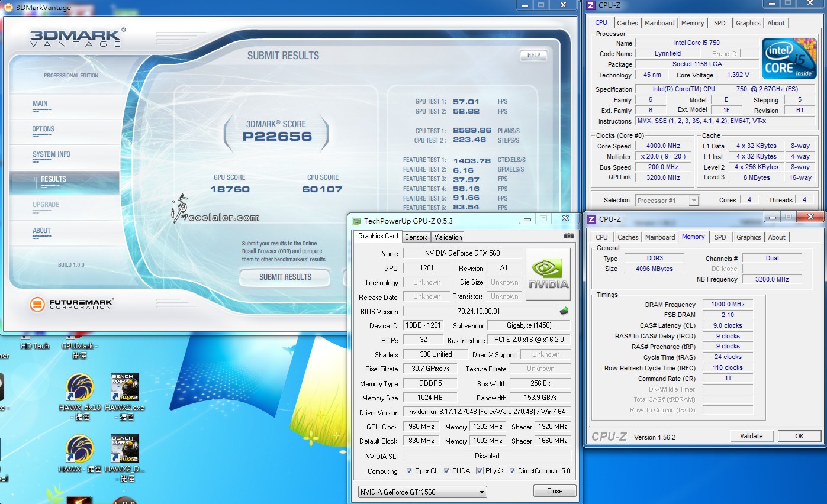Image resolution: width=827 pixels, height=504 pixels.
Task: Open Graphics tab in CPU-Z processor window
Action: click(748, 23)
